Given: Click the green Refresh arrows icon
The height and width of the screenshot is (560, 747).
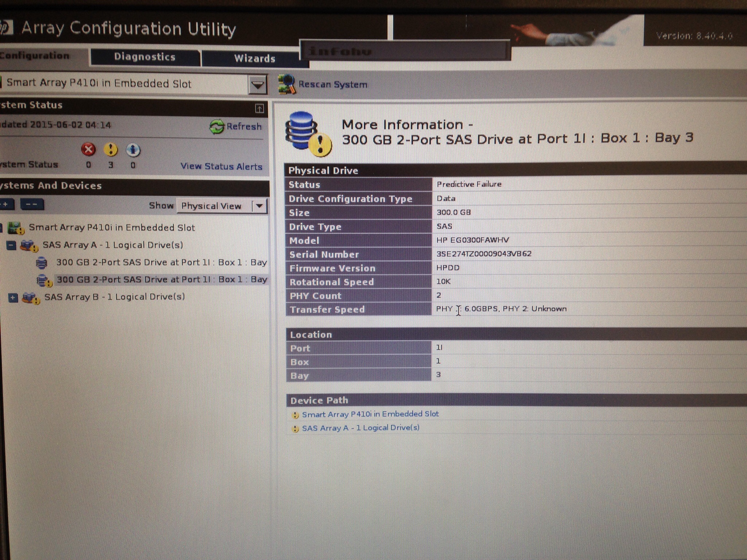Looking at the screenshot, I should [x=217, y=127].
